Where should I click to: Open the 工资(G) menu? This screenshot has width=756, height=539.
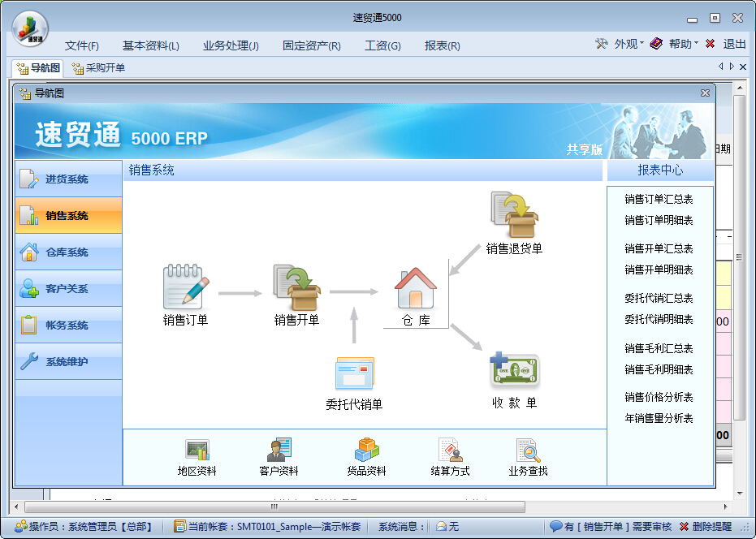coord(382,45)
